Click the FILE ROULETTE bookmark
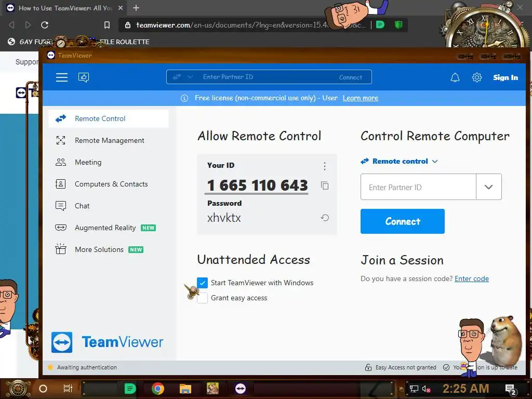This screenshot has width=532, height=399. [124, 42]
